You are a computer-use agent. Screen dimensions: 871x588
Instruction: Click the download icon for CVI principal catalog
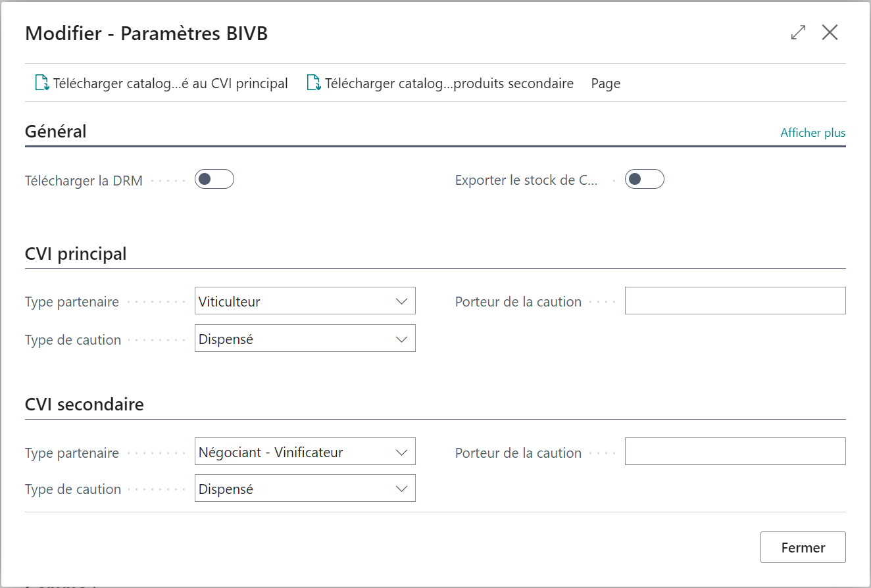[x=42, y=84]
